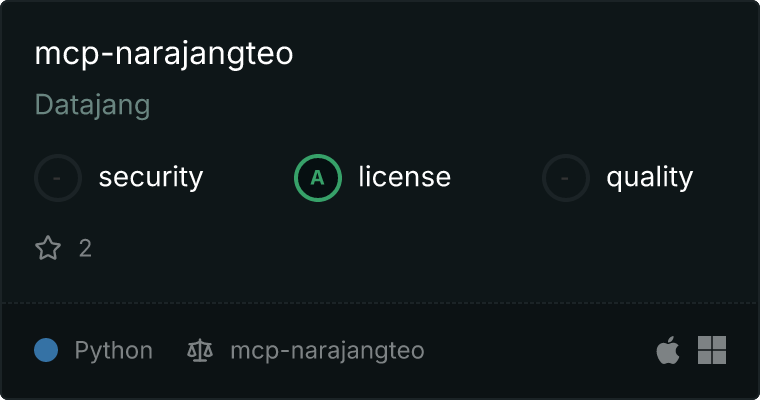Click the license scales icon
This screenshot has height=400, width=760.
[200, 351]
